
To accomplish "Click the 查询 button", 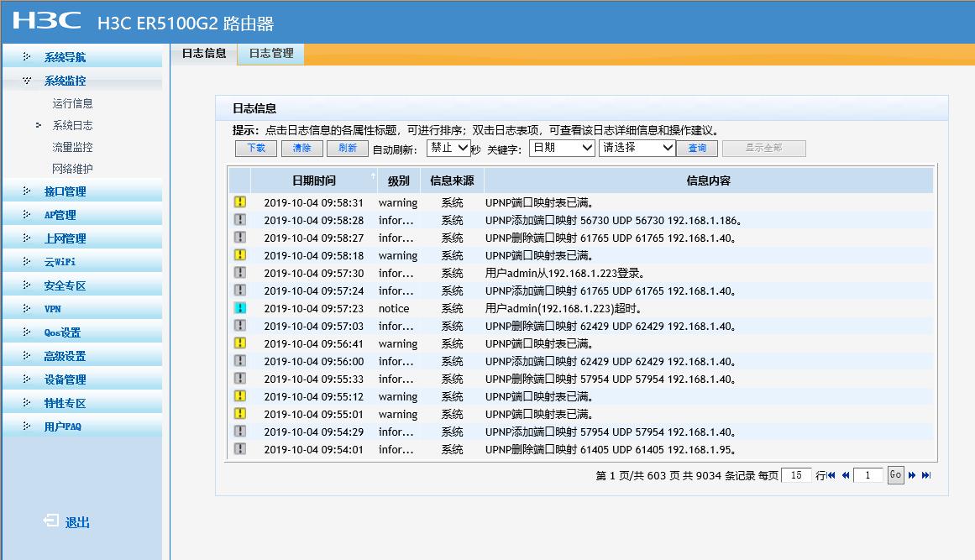I will coord(697,148).
